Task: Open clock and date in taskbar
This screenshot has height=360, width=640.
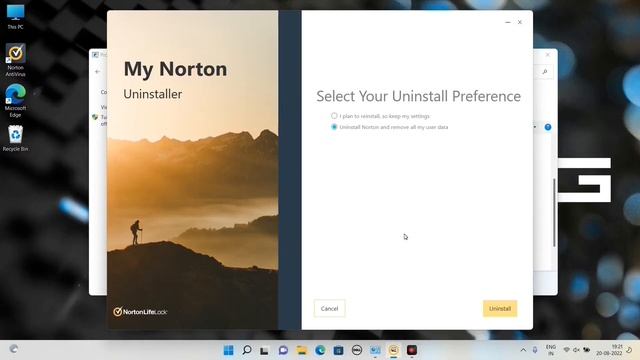Action: 609,350
